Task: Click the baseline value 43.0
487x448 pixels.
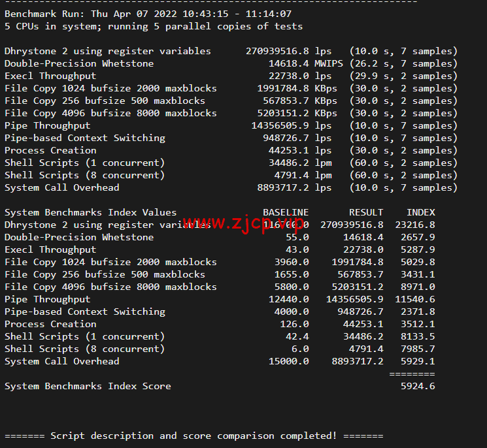Action: [297, 249]
